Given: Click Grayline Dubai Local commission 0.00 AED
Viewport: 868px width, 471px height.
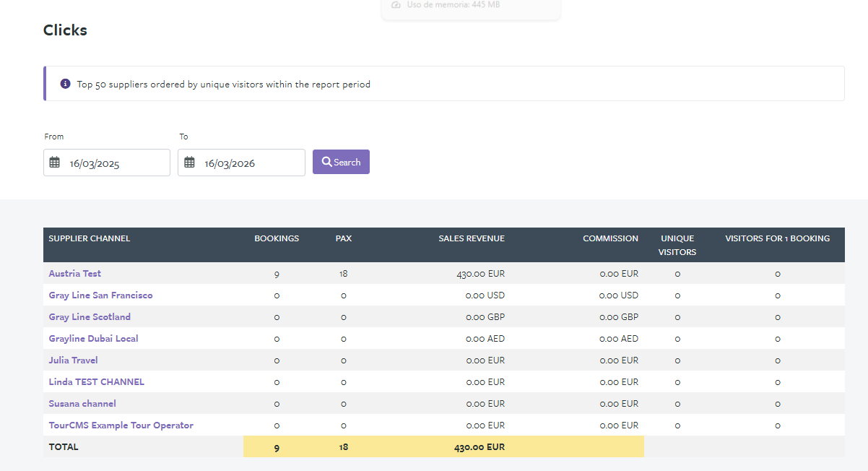Looking at the screenshot, I should pos(619,339).
